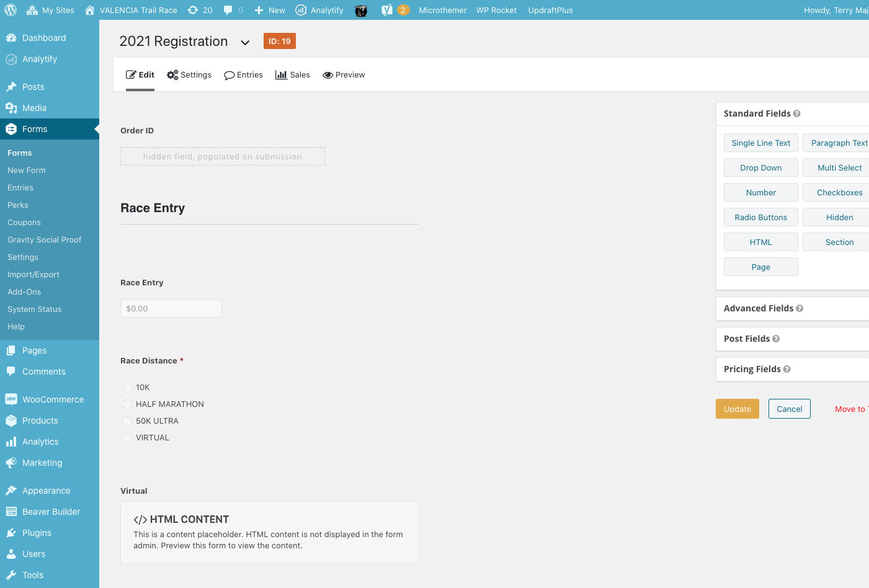Viewport: 869px width, 588px height.
Task: Click the Gravity Forms helmet icon in admin bar
Action: [361, 10]
